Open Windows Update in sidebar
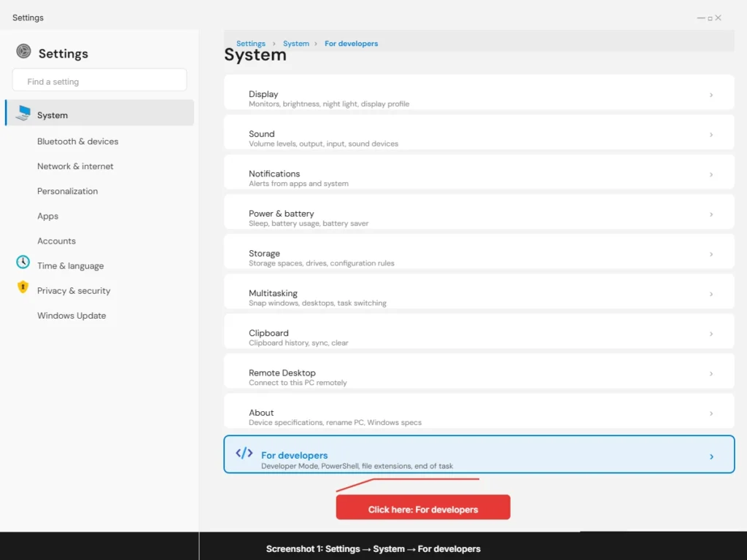Screen dimensions: 747x560 click(x=71, y=316)
